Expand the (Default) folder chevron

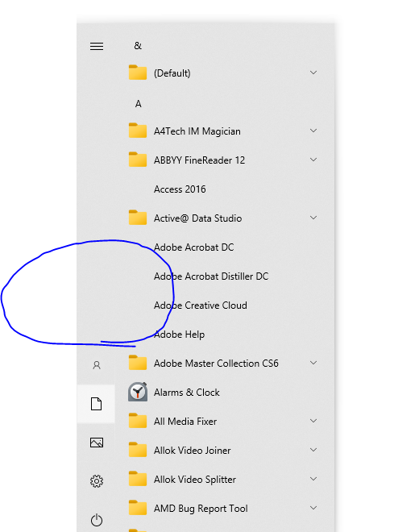coord(313,73)
